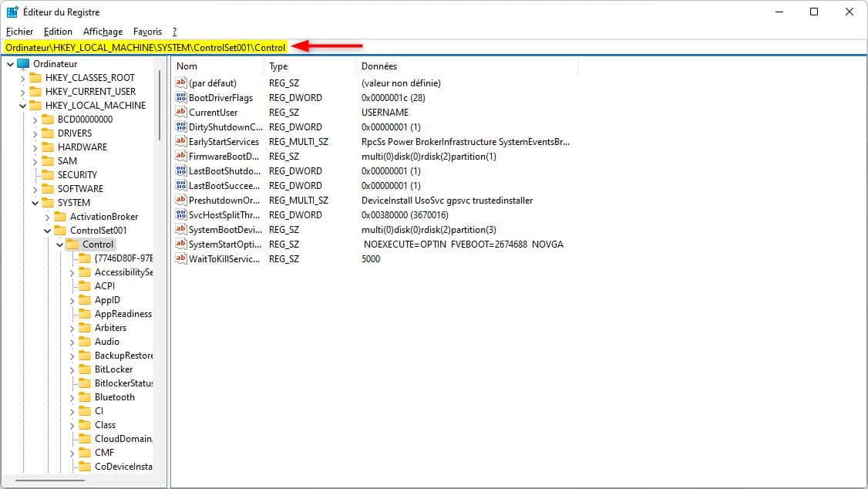The height and width of the screenshot is (489, 868).
Task: Click the BitLocker folder icon
Action: pos(85,369)
